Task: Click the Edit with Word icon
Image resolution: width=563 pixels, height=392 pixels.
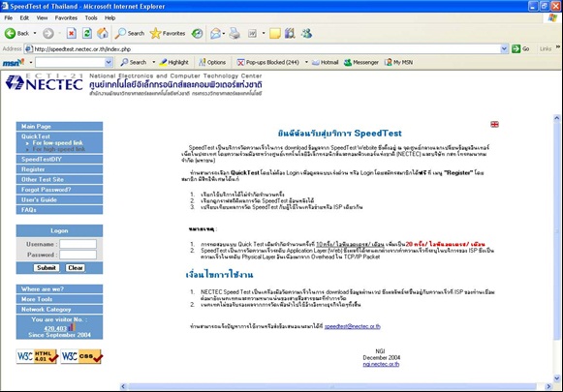Action: point(252,33)
